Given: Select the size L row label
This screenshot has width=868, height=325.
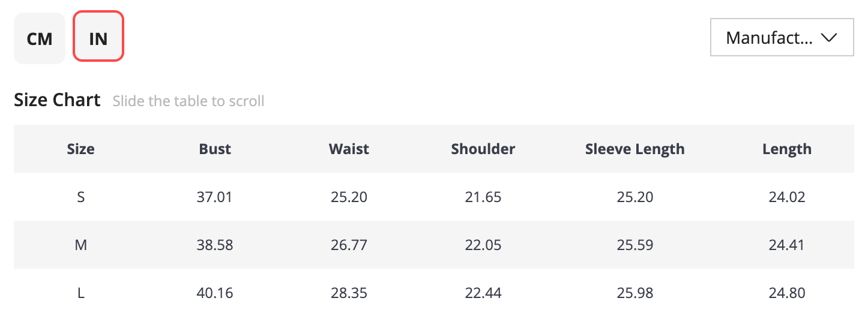Looking at the screenshot, I should (x=80, y=293).
